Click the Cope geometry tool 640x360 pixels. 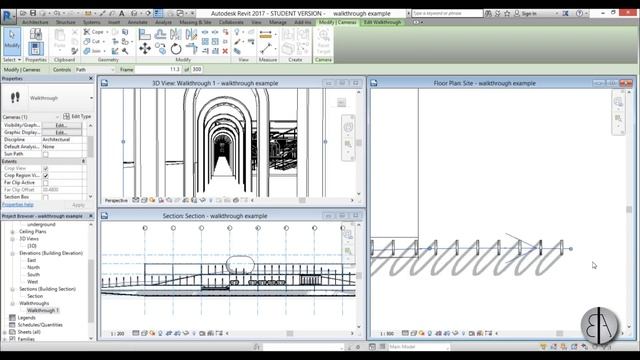[x=93, y=32]
